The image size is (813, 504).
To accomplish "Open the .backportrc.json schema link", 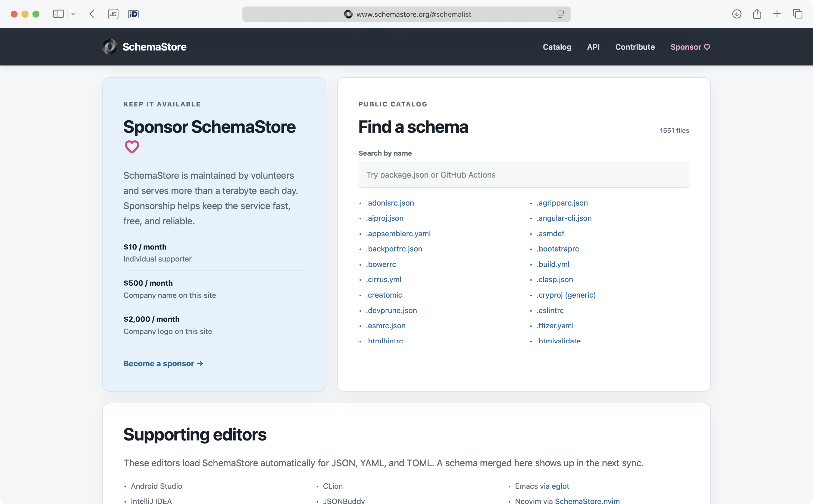I will click(394, 249).
